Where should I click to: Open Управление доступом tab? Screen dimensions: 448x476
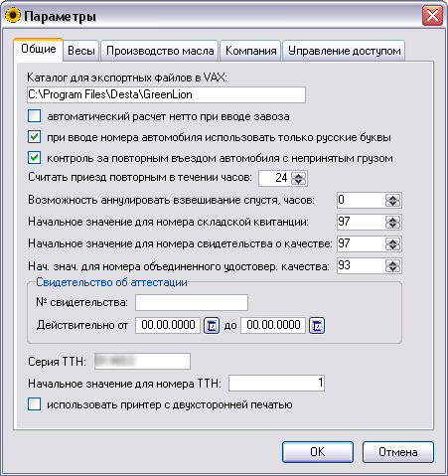tap(344, 51)
